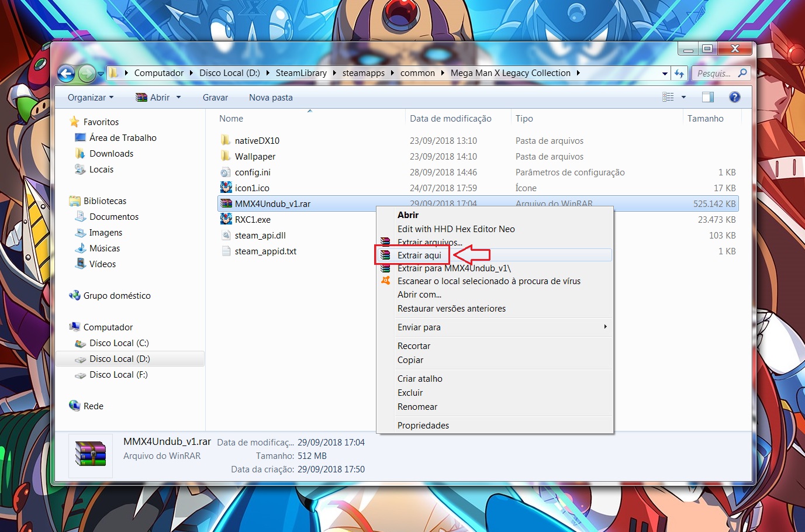Click the antivirus icon beside Escanear
Image resolution: width=805 pixels, height=532 pixels.
click(385, 281)
